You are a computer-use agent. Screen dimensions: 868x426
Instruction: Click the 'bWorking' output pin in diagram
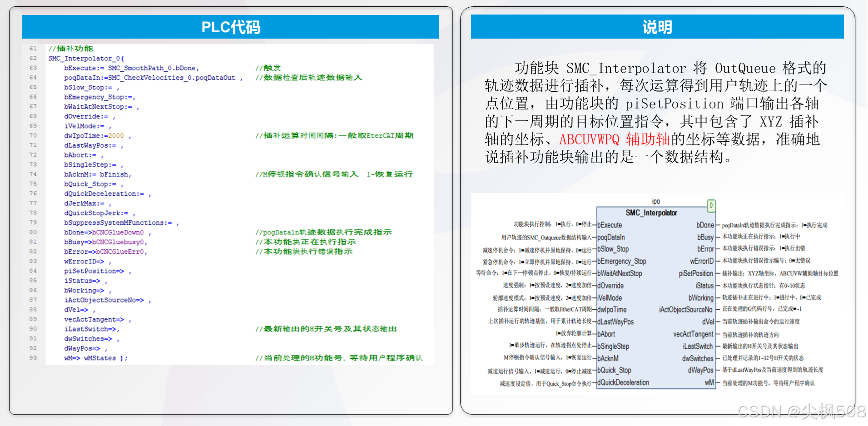click(x=701, y=298)
